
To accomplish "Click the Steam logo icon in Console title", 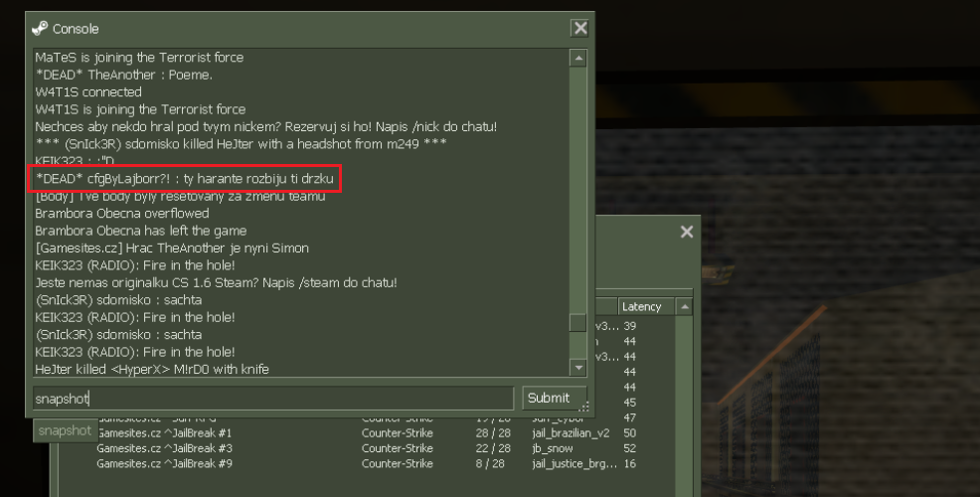I will [40, 28].
